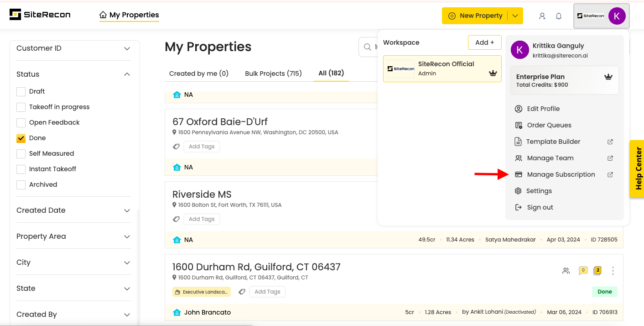
Task: Uncheck the Done status filter
Action: click(x=21, y=138)
